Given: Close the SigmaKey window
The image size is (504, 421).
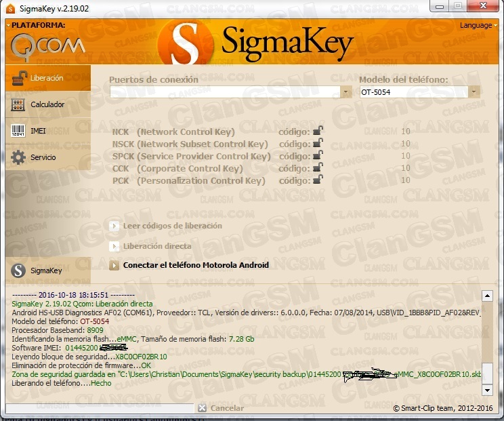Looking at the screenshot, I should click(483, 6).
